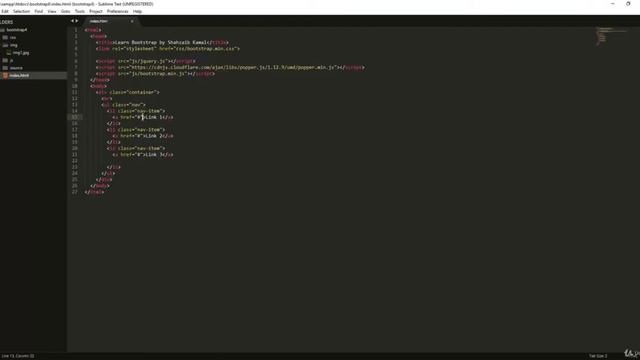The image size is (640, 360).
Task: Click the Tab Size indicator in status bar
Action: pos(598,356)
